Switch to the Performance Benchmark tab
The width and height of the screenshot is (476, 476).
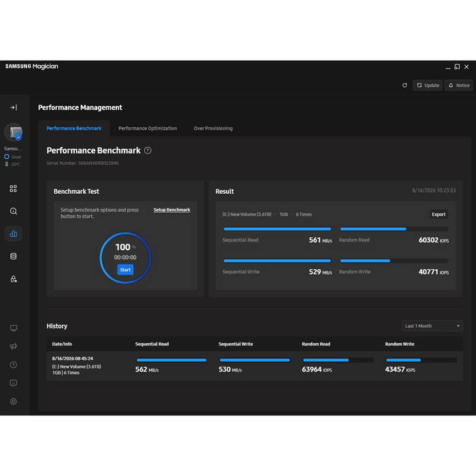point(74,128)
